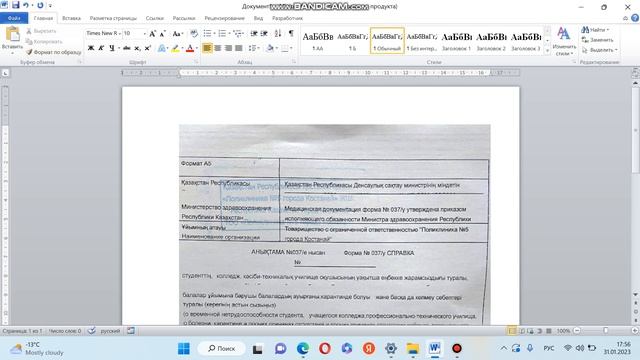
Task: Click the sort A-Z icon
Action: click(x=278, y=33)
